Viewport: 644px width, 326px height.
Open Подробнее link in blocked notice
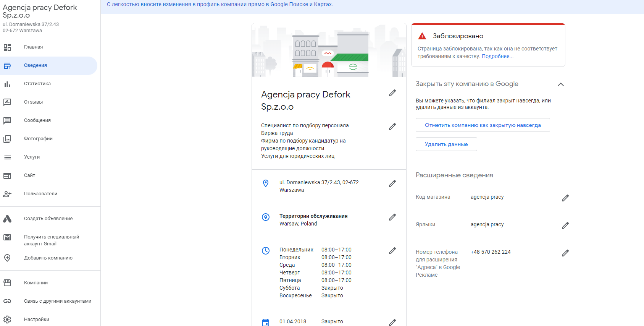pyautogui.click(x=497, y=56)
